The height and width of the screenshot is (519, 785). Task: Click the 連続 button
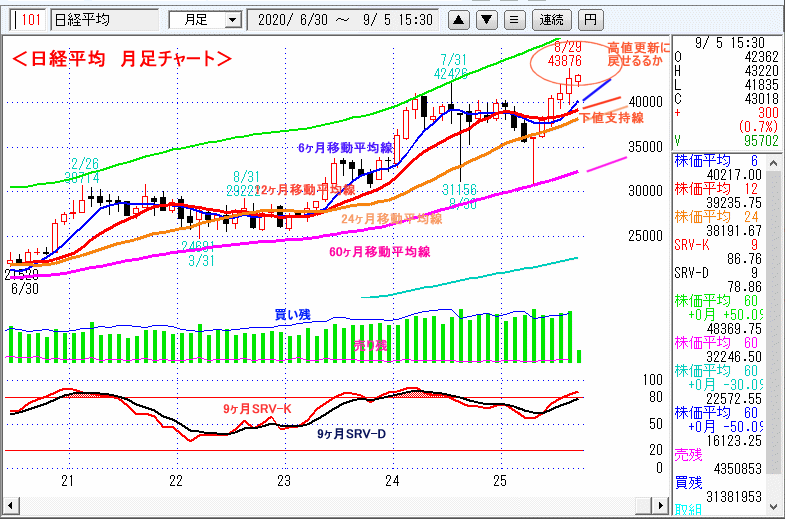point(552,20)
